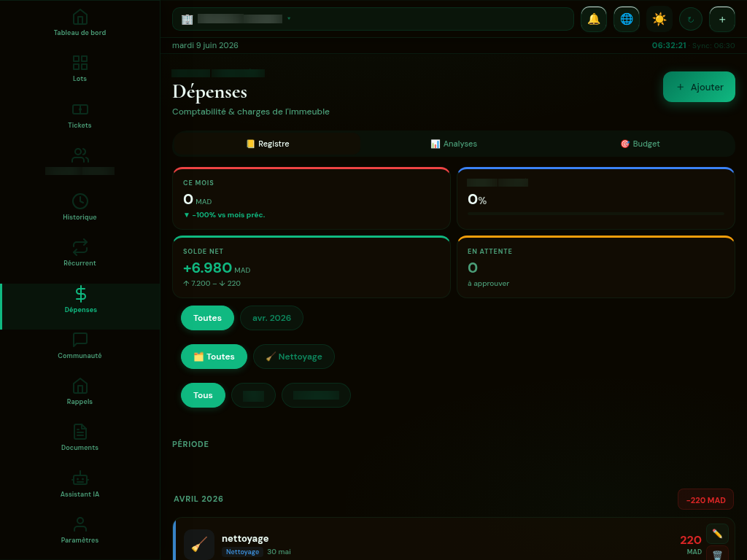Open Rappels in sidebar

pyautogui.click(x=80, y=392)
